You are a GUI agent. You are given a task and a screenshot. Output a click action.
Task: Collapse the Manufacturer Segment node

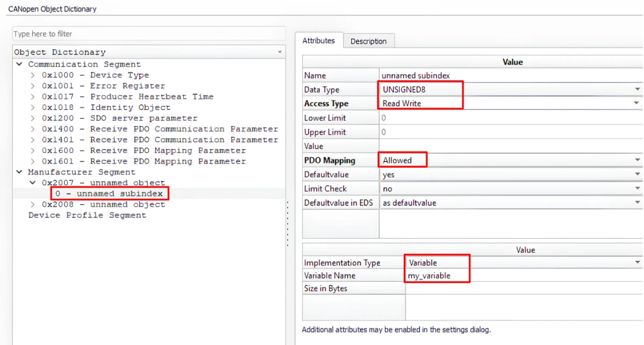tap(19, 172)
